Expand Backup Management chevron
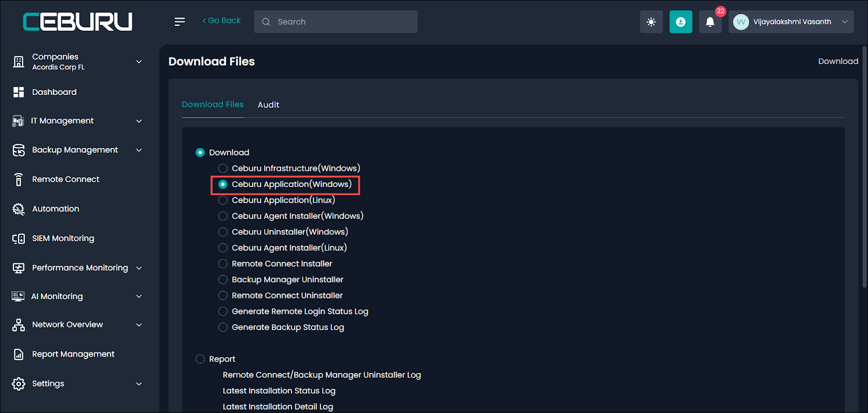 click(x=139, y=150)
